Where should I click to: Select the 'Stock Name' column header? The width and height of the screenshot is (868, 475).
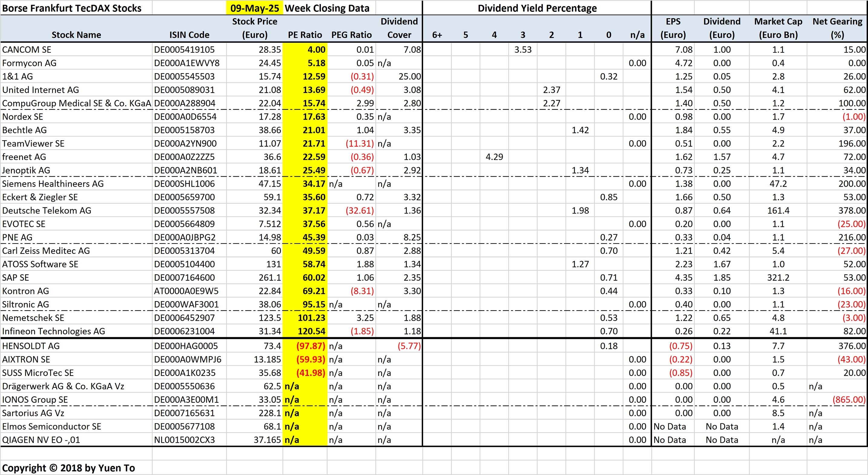click(76, 35)
